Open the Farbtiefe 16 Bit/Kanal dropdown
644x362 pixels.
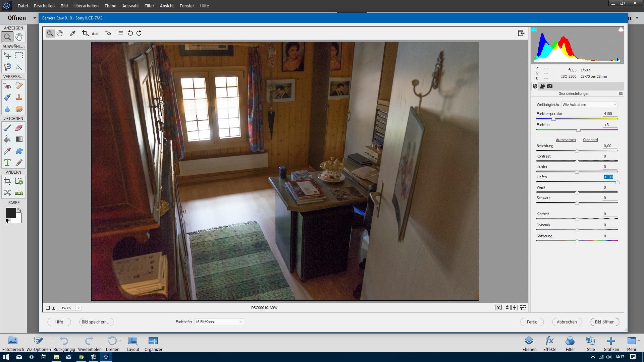coord(219,322)
